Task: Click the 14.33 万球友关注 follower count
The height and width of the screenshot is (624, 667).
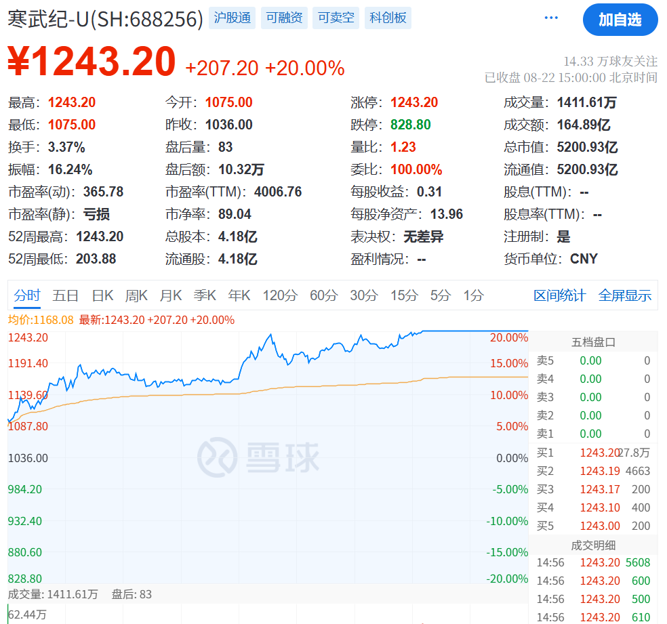Action: click(x=610, y=62)
